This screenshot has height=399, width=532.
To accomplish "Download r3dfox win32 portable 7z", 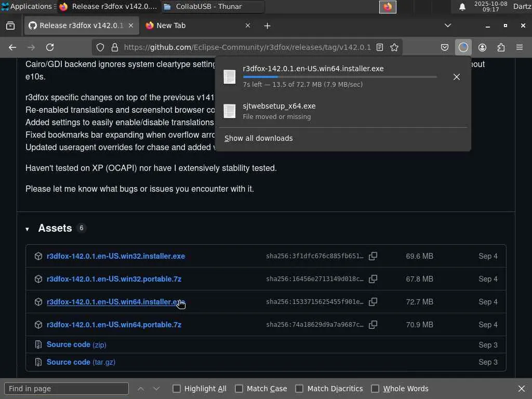I will (114, 279).
